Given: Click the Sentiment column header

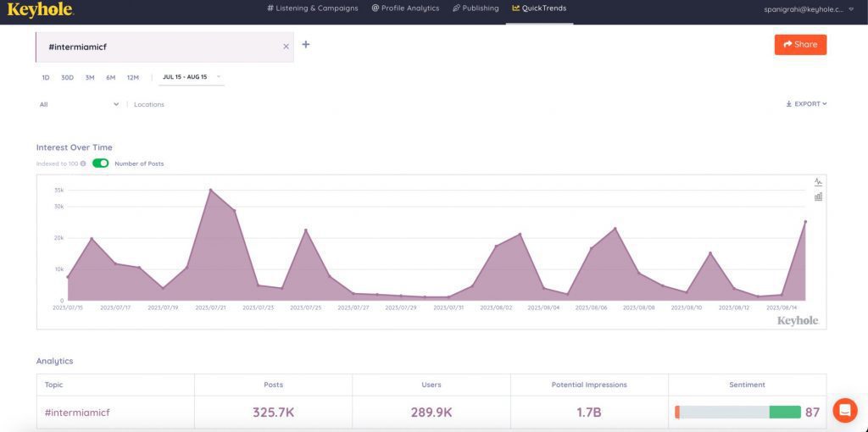Looking at the screenshot, I should pos(747,385).
